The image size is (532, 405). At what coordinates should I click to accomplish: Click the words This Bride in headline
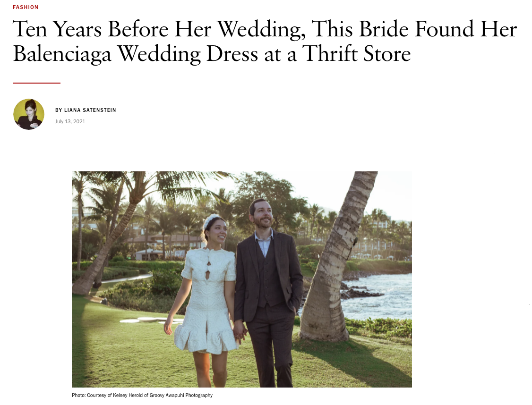click(360, 29)
